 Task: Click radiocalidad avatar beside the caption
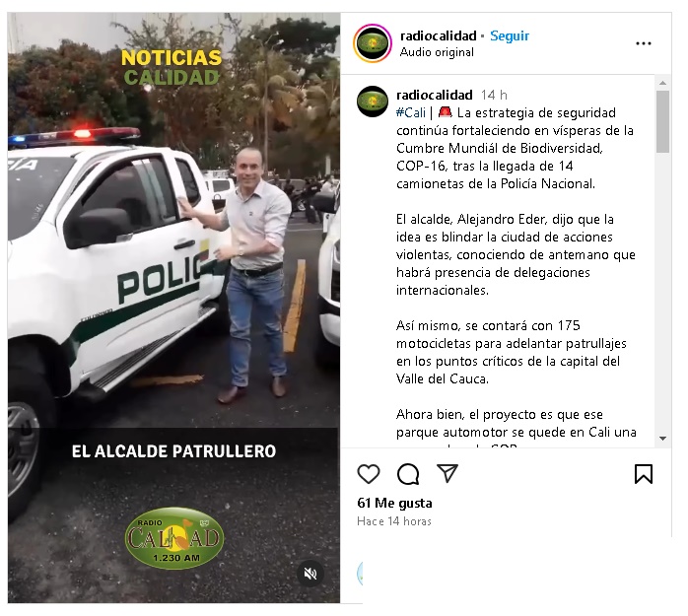373,102
